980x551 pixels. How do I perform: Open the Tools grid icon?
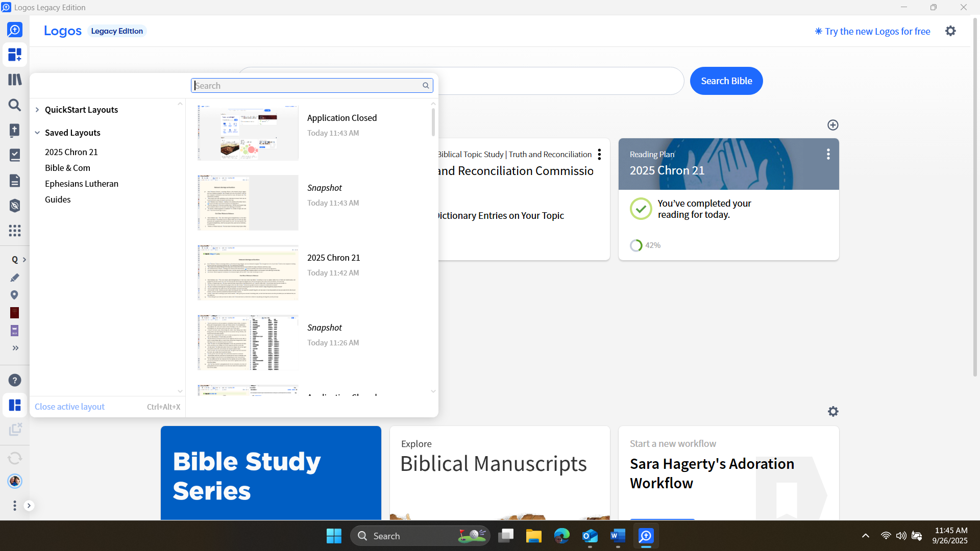(15, 231)
